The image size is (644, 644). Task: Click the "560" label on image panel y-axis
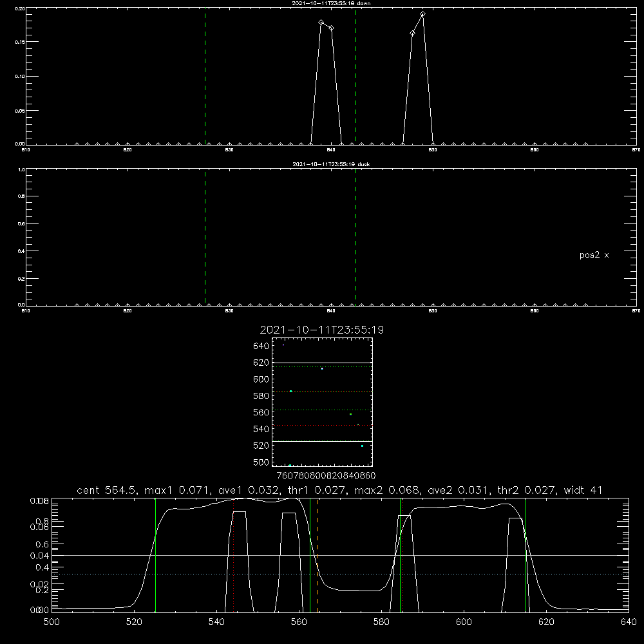[x=261, y=412]
